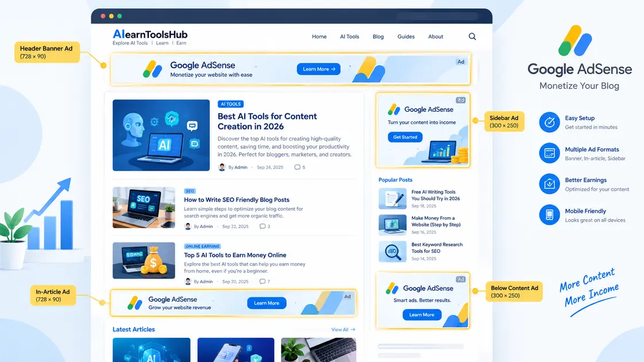644x362 pixels.
Task: Click comment icon on SEO Friendly post
Action: [x=263, y=226]
